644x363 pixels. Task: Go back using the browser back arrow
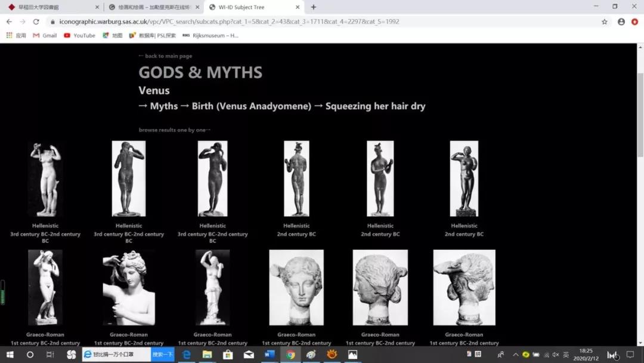tap(9, 21)
